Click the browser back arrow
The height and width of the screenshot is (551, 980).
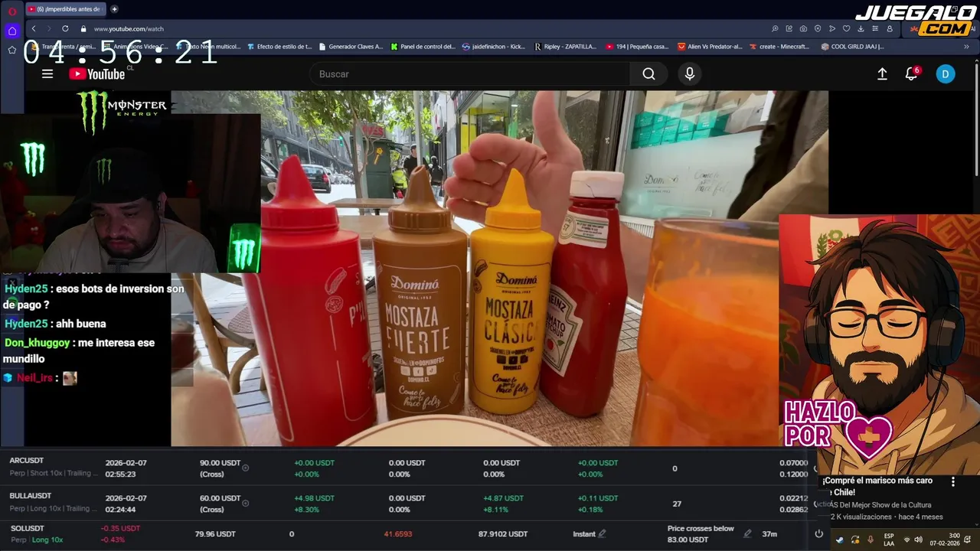tap(34, 28)
